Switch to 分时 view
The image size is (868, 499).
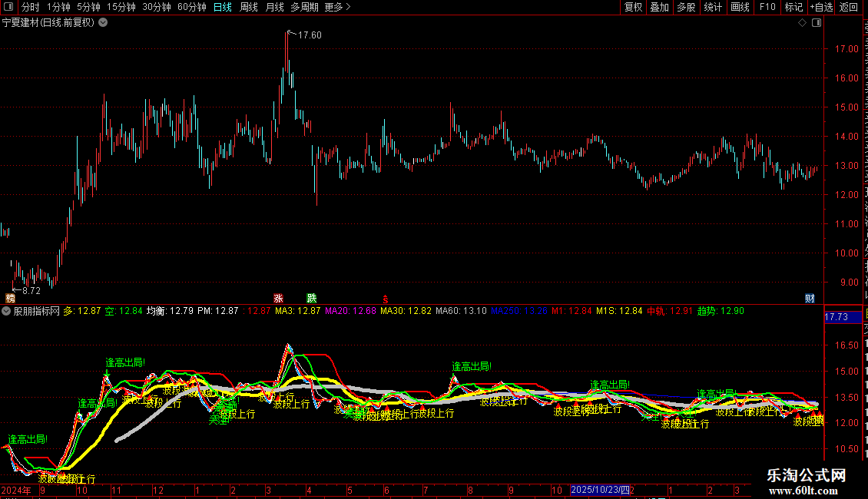pos(31,7)
